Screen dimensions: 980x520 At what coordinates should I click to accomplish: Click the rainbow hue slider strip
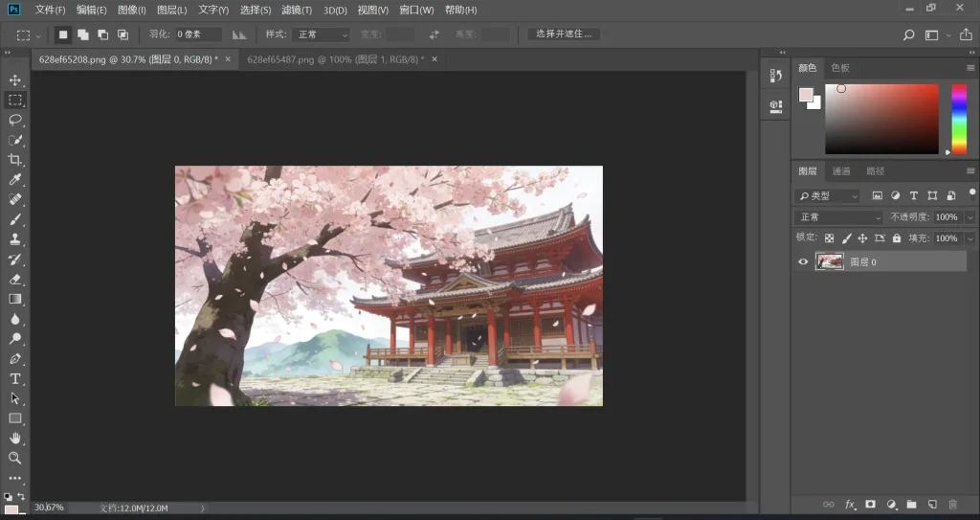(958, 119)
